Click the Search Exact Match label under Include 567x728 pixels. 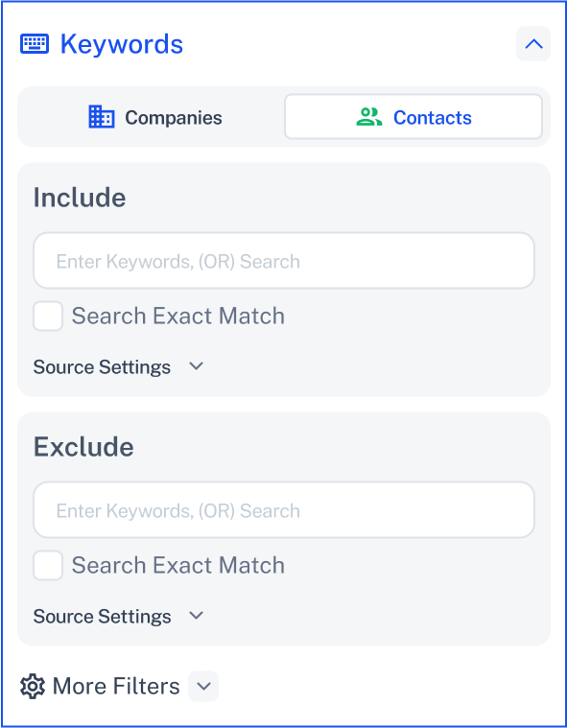click(178, 317)
